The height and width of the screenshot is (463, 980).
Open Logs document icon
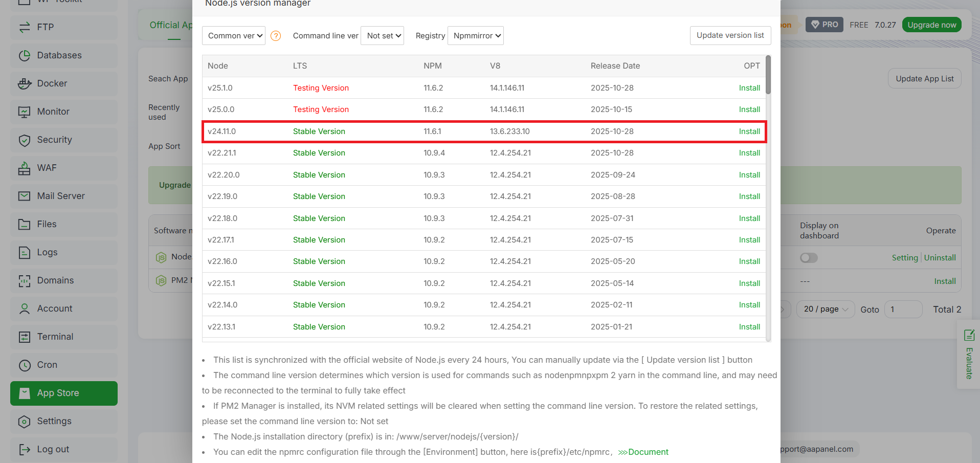coord(24,252)
